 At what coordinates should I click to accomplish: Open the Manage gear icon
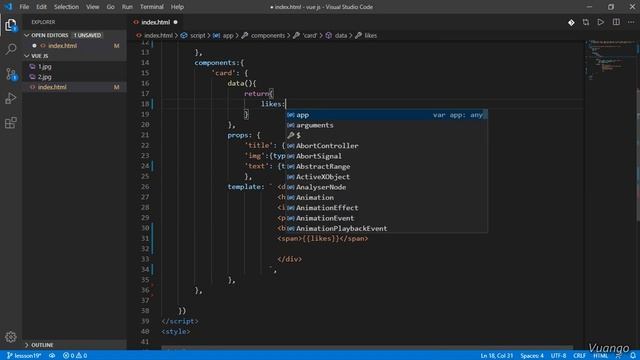click(11, 337)
